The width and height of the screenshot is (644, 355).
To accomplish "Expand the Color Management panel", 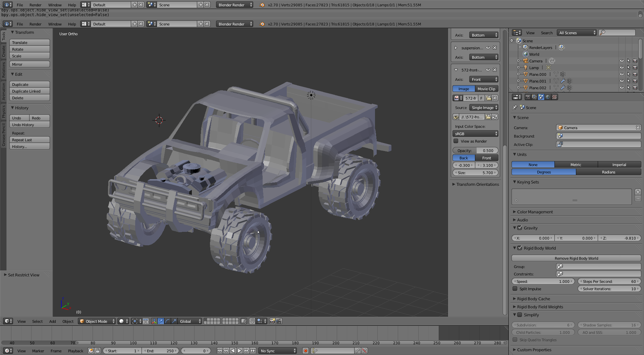I will (535, 212).
